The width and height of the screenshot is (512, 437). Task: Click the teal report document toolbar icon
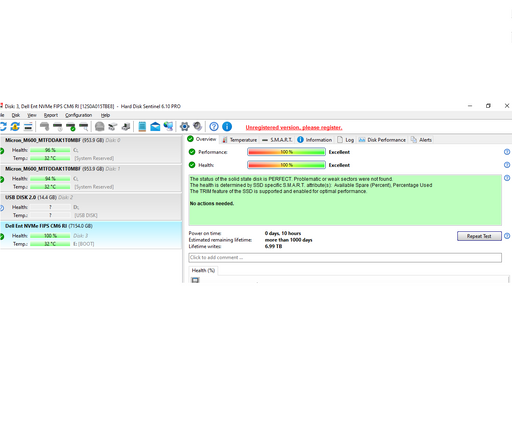[x=142, y=127]
